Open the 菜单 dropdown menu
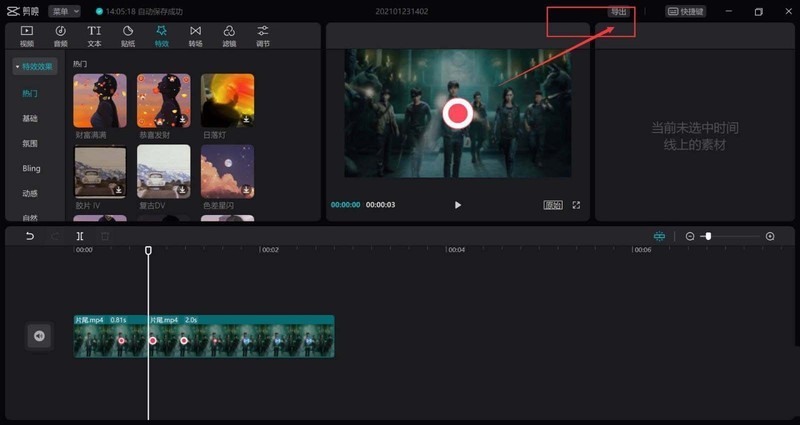 (64, 11)
